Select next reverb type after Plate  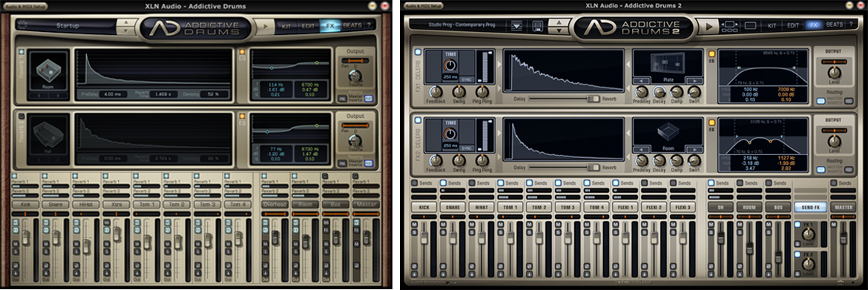pyautogui.click(x=694, y=80)
